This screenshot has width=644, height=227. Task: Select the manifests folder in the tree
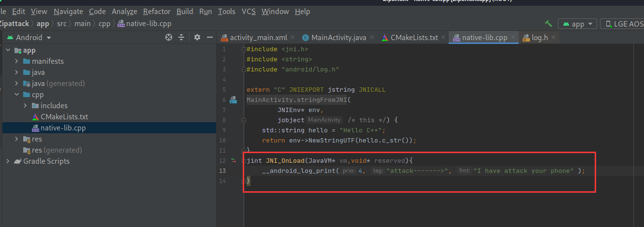(47, 61)
